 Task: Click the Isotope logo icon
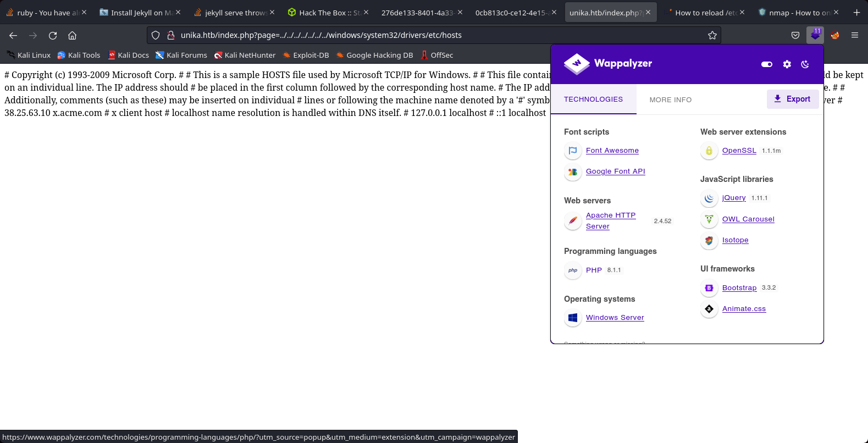point(709,240)
